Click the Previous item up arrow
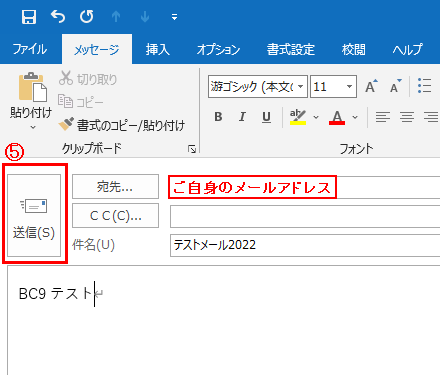Image resolution: width=440 pixels, height=375 pixels. 116,16
